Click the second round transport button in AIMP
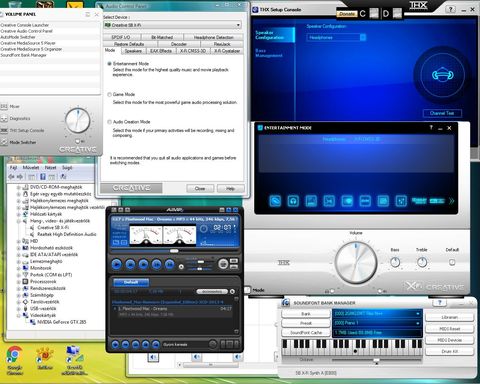This screenshot has height=384, width=480. tap(130, 264)
